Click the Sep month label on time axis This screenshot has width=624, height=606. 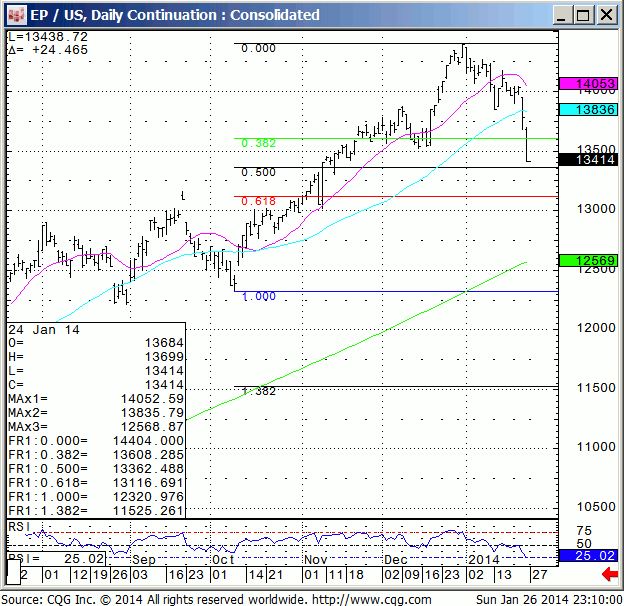144,560
